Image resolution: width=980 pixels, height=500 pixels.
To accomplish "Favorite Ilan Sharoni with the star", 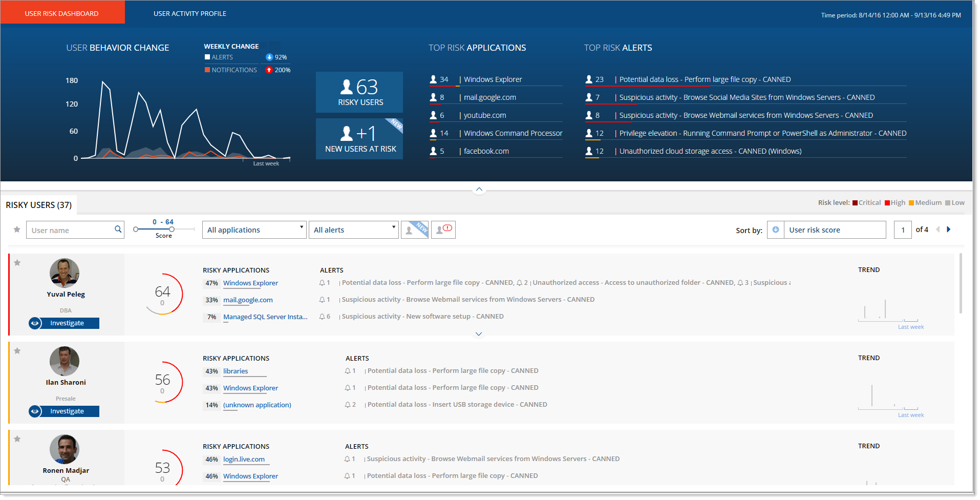I will point(17,351).
